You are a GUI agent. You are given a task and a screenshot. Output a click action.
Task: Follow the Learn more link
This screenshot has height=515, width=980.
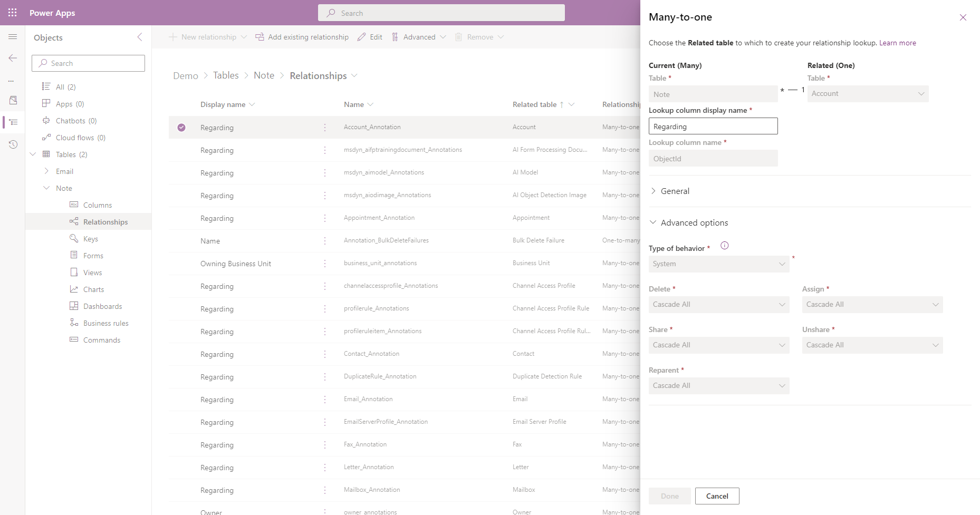click(x=897, y=43)
